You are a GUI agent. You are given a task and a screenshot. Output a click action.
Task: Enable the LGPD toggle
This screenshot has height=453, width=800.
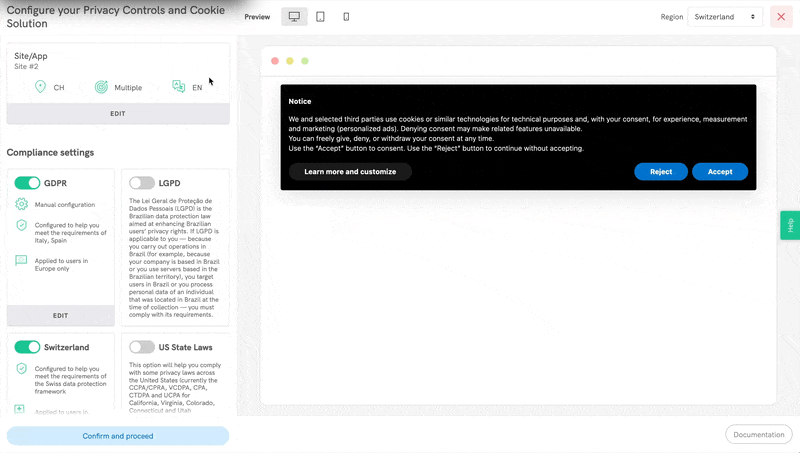[142, 183]
